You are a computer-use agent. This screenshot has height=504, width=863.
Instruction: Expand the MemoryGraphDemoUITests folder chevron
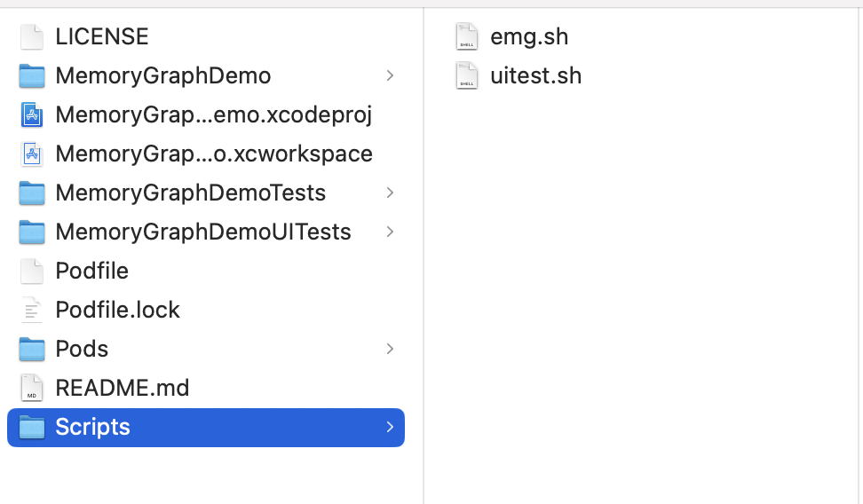pyautogui.click(x=390, y=232)
